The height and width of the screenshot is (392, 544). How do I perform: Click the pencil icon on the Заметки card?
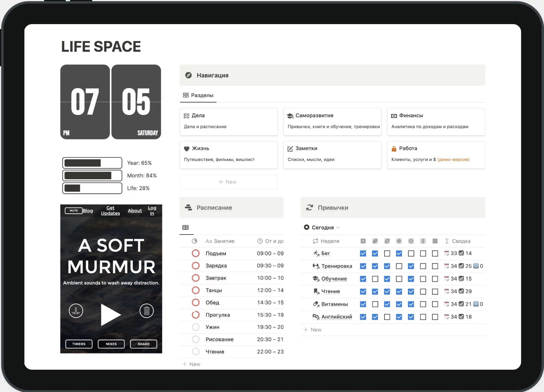point(290,148)
